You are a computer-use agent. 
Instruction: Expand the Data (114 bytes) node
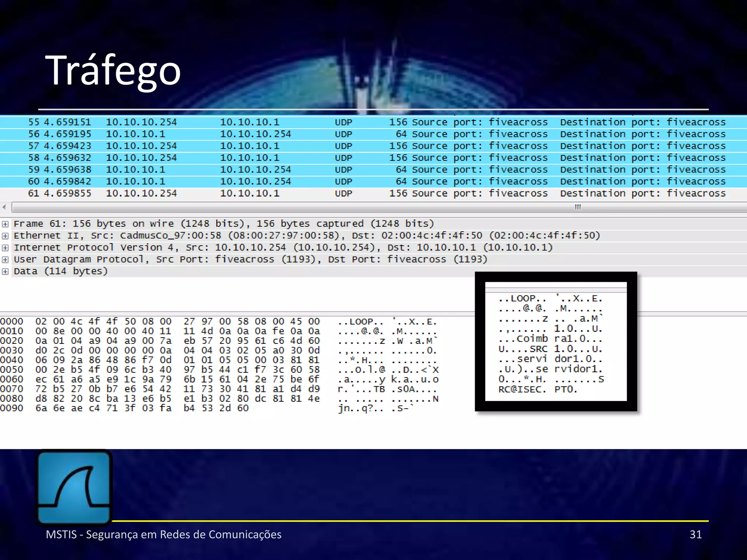tap(5, 272)
